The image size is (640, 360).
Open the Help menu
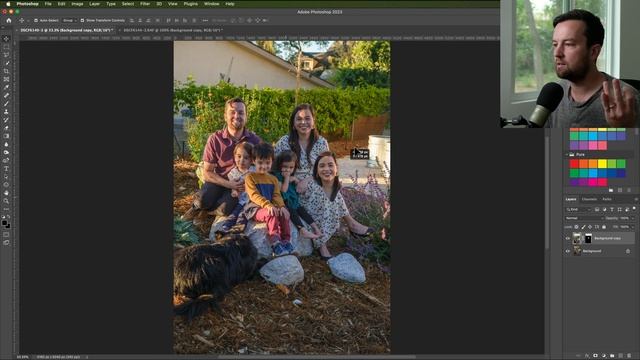[230, 4]
